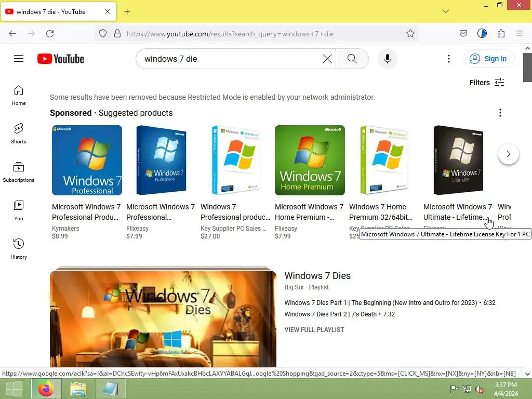The image size is (532, 399).
Task: Click the browser address bar URL
Action: [x=230, y=34]
